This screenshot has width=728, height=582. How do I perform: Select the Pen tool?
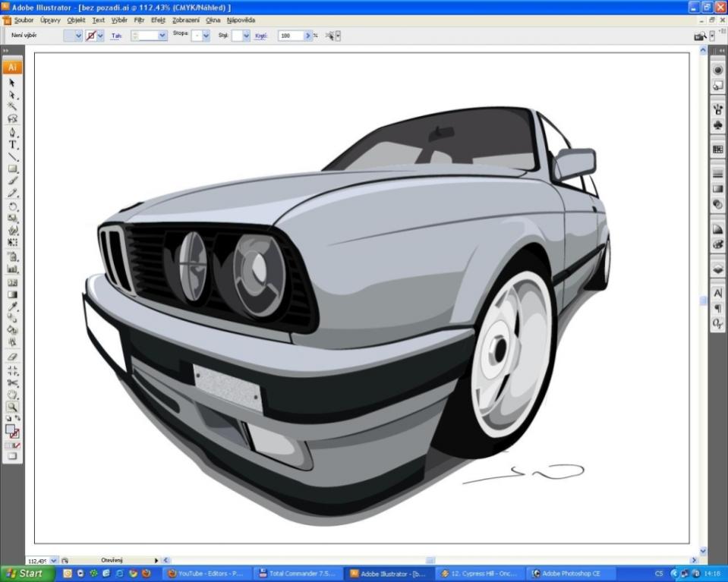coord(12,132)
